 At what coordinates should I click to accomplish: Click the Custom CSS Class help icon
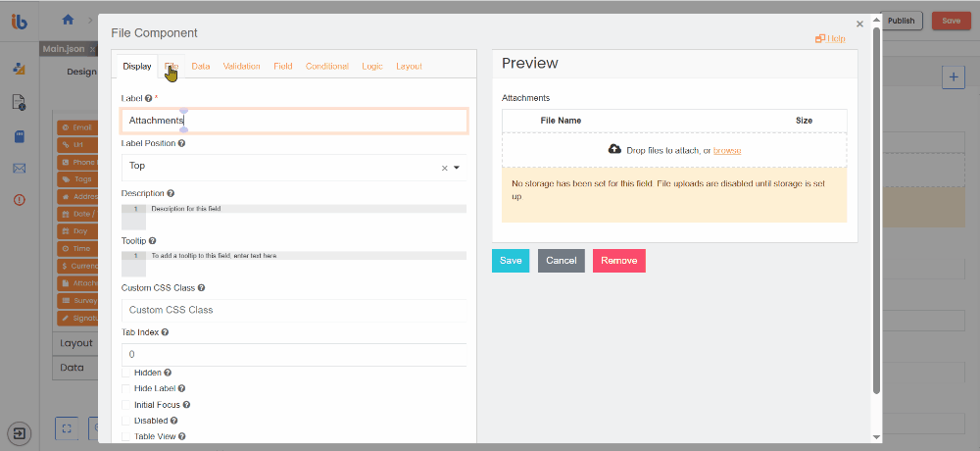201,288
